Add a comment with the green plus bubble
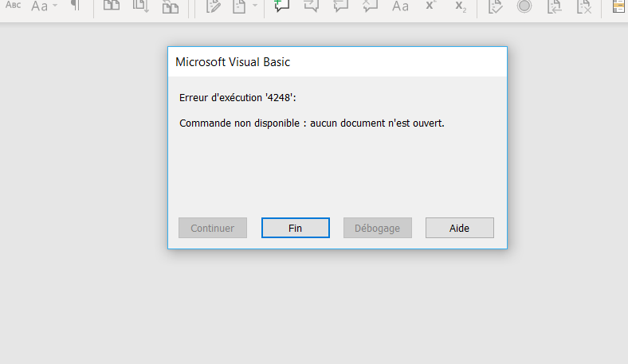Screen dimensions: 628x364 281,6
